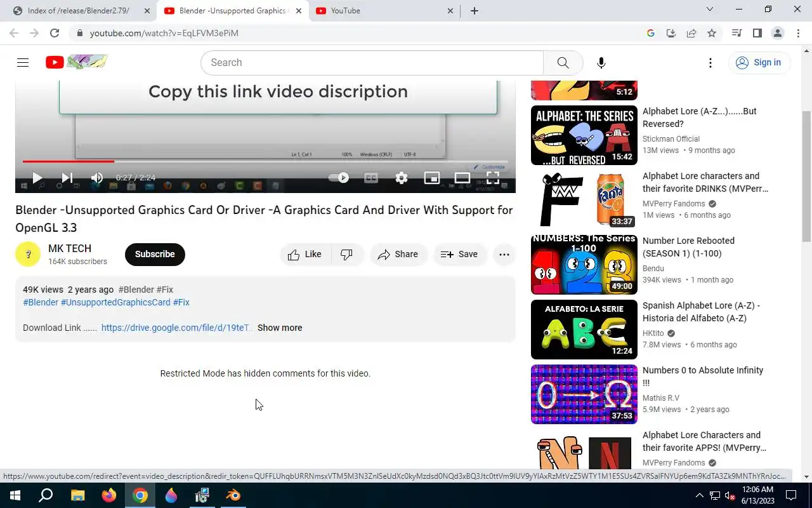Open the YouTube hamburger guide menu
The image size is (812, 508).
point(23,62)
